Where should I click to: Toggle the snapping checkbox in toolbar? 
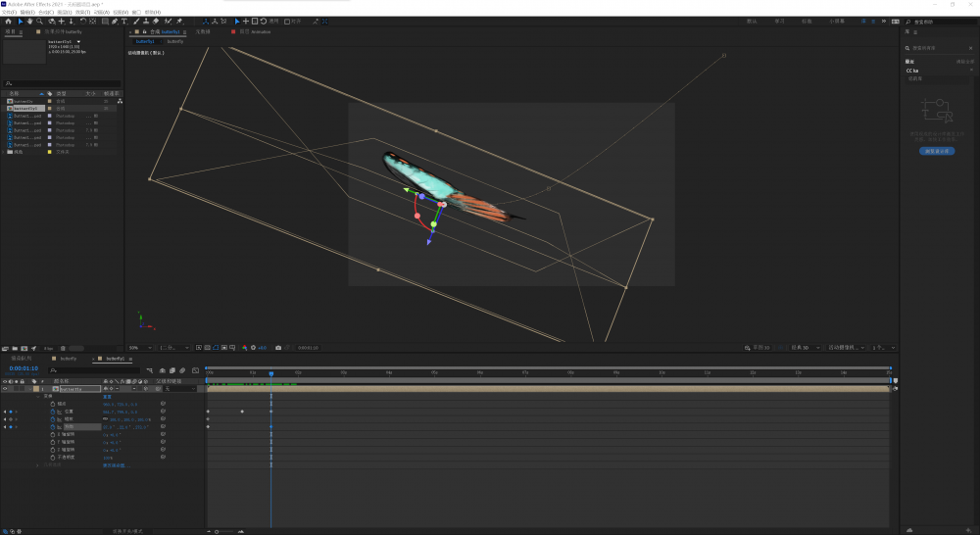tap(287, 22)
